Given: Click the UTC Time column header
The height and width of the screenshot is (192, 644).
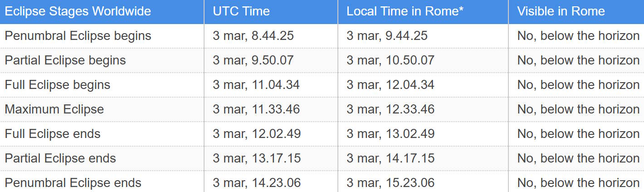Looking at the screenshot, I should pos(241,11).
